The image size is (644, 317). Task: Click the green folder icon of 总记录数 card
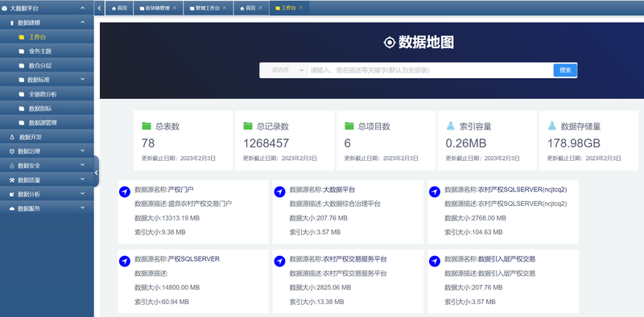(248, 126)
